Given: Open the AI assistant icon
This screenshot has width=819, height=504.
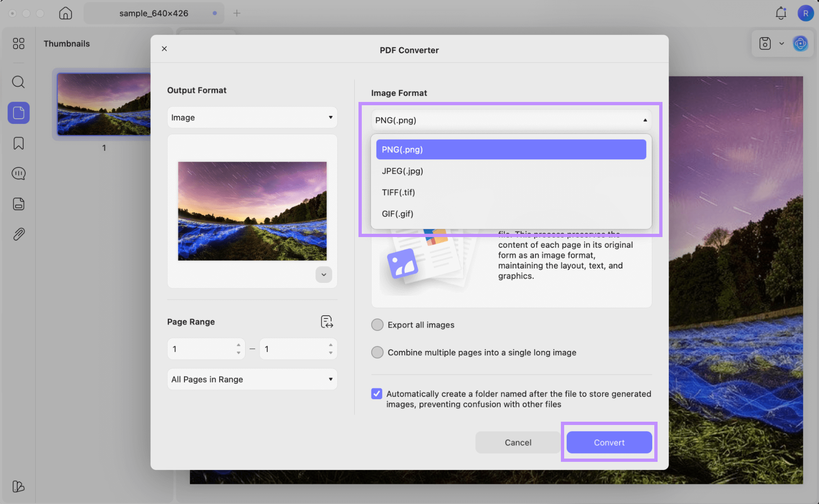Looking at the screenshot, I should pyautogui.click(x=801, y=43).
